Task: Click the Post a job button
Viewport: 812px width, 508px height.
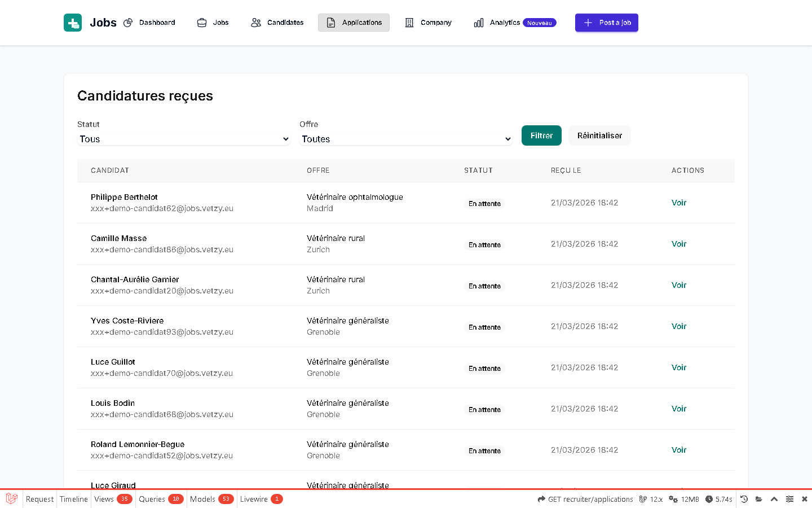Action: (x=607, y=23)
